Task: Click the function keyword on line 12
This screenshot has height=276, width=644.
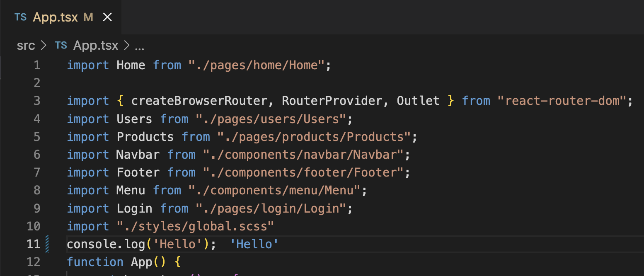Action: 95,261
